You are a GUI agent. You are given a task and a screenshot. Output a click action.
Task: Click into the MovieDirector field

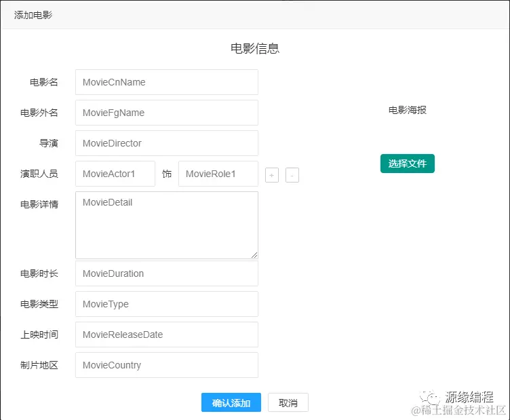click(x=167, y=143)
